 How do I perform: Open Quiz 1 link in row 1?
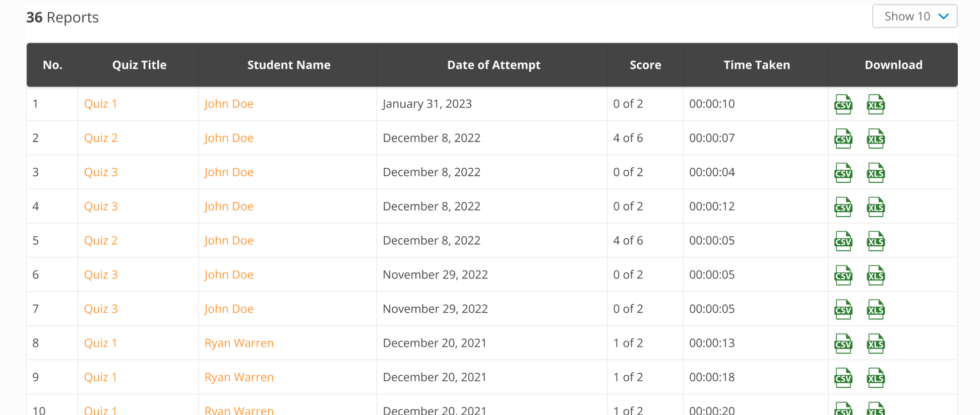100,104
